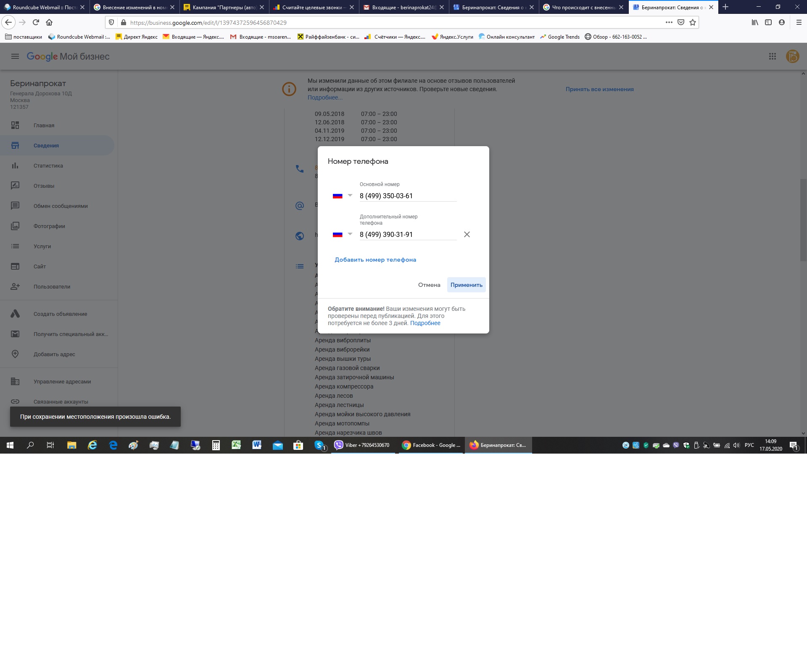
Task: Open page actions three-dot menu
Action: coord(669,22)
